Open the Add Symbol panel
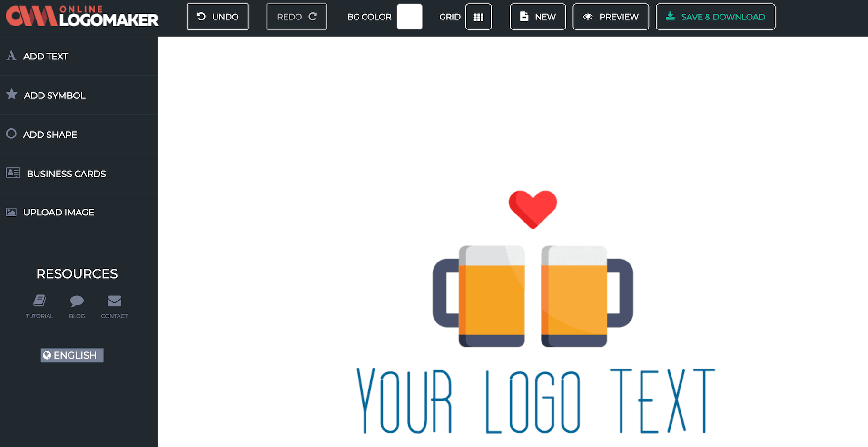 54,95
